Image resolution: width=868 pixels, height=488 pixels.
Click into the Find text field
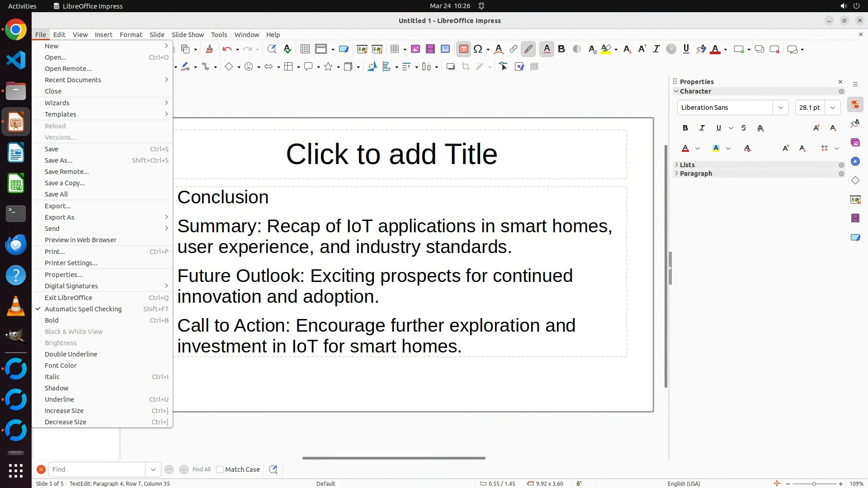(x=97, y=469)
